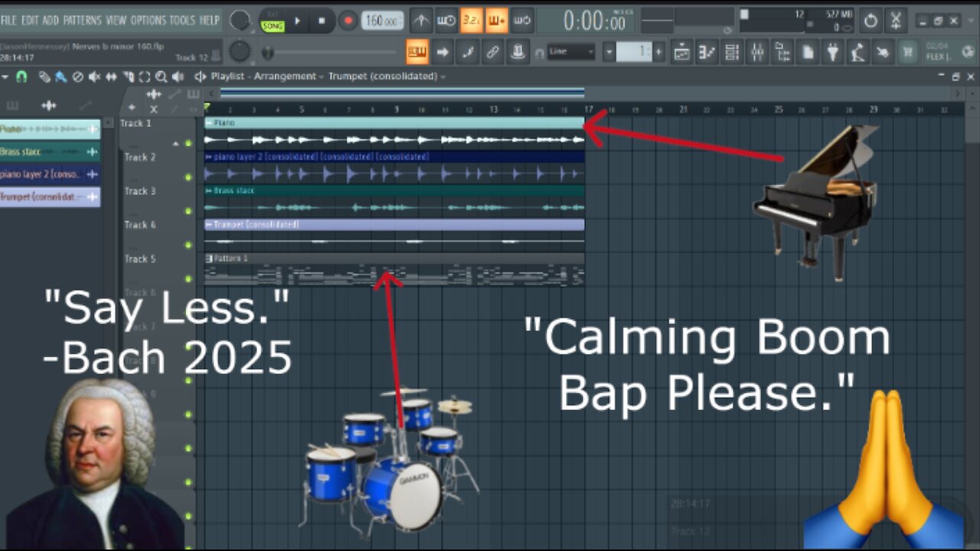980x551 pixels.
Task: Toggle the link (multilink controllers) icon
Action: [x=492, y=52]
